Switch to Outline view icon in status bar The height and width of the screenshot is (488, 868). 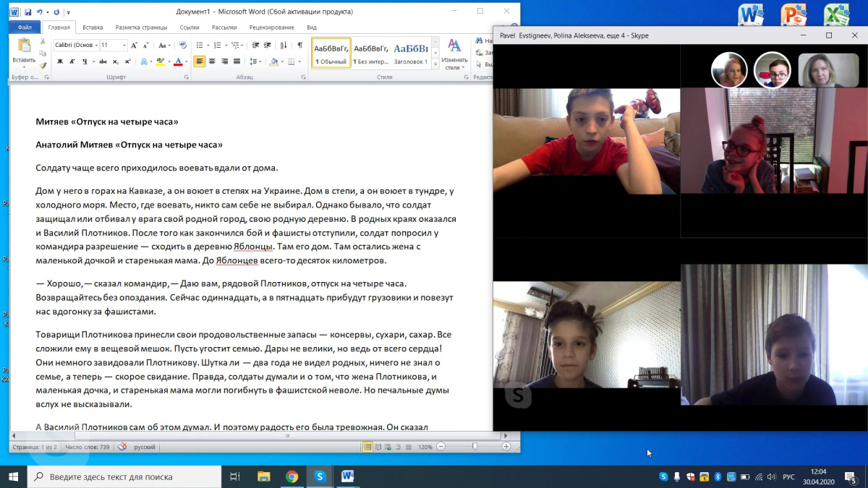(x=398, y=447)
